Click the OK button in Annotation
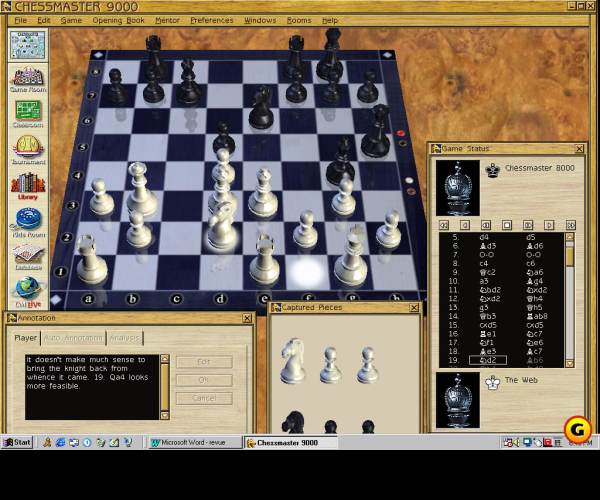The height and width of the screenshot is (500, 600). pos(204,380)
